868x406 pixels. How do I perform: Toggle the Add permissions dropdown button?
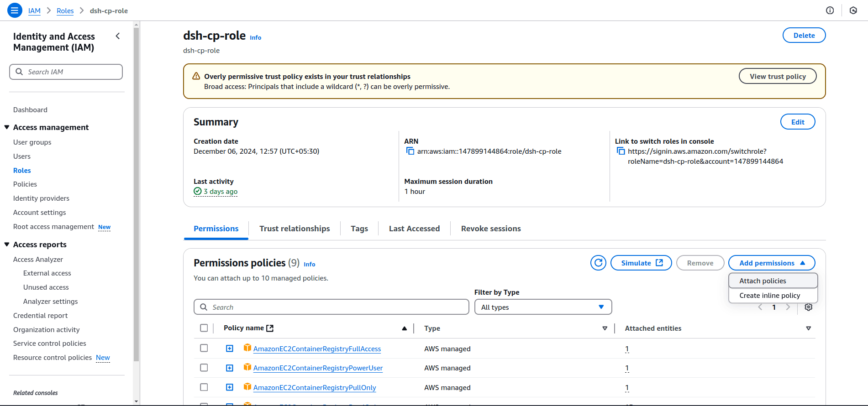[x=772, y=263]
